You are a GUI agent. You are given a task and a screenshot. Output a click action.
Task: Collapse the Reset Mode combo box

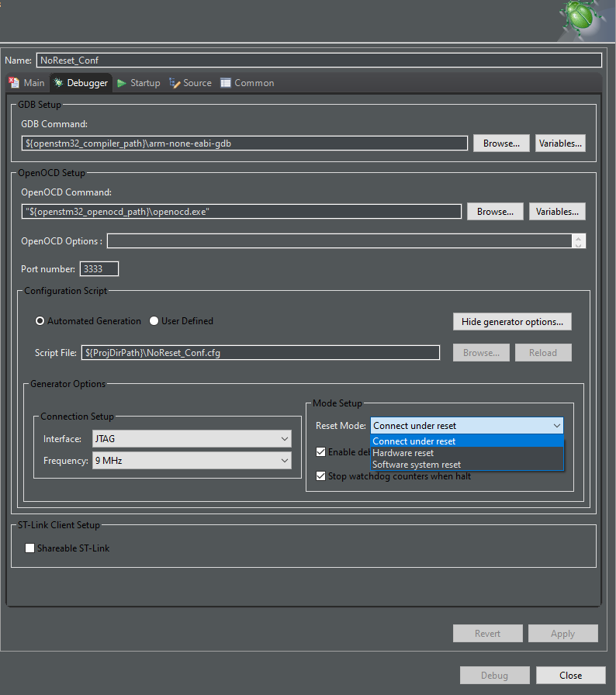pyautogui.click(x=466, y=426)
